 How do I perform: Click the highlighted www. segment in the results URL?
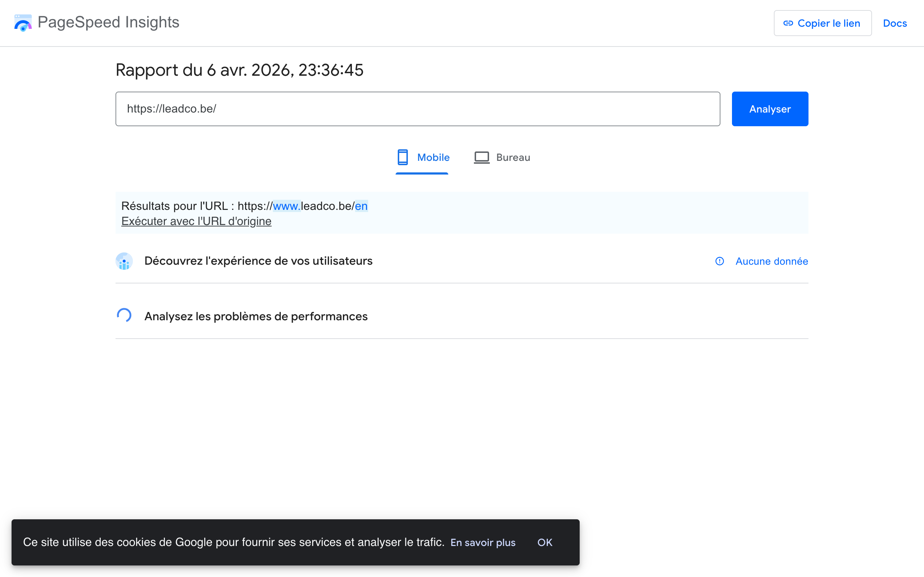click(286, 206)
